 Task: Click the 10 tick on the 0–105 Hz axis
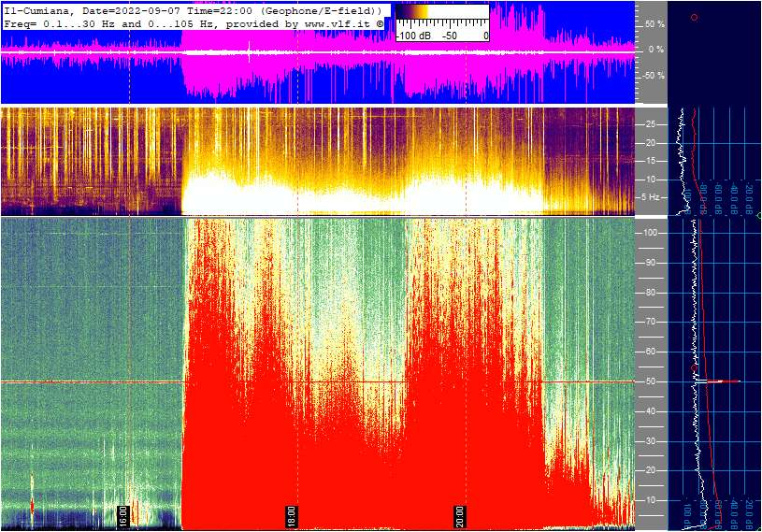coord(650,500)
